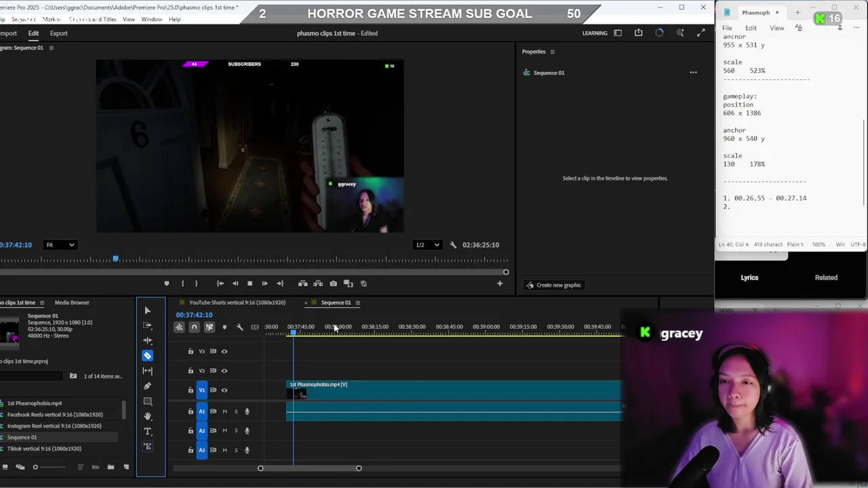Open Edit menu in Notepad window
The image size is (868, 488).
pyautogui.click(x=751, y=28)
